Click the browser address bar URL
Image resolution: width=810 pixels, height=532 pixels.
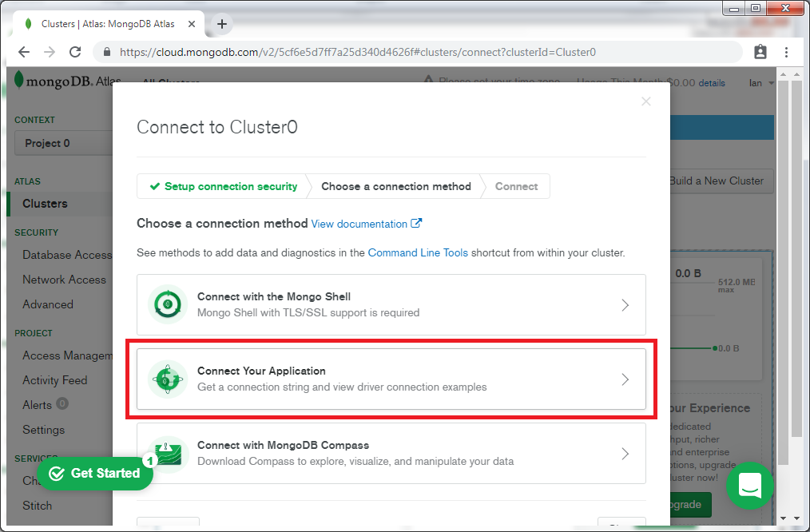point(358,52)
